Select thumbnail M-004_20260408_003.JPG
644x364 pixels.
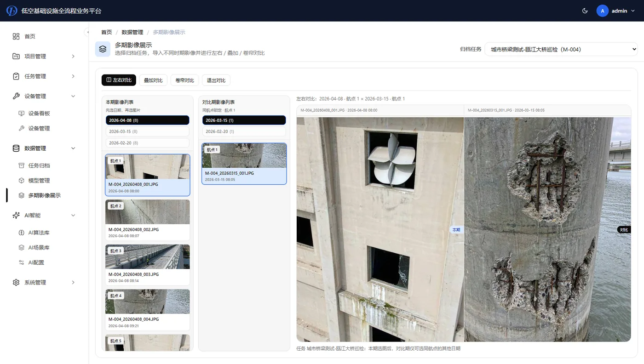(147, 265)
